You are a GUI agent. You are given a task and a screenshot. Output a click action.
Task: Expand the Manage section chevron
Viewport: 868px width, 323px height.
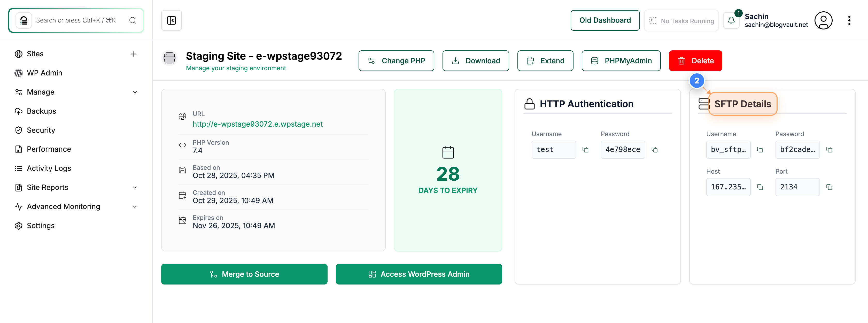[135, 92]
